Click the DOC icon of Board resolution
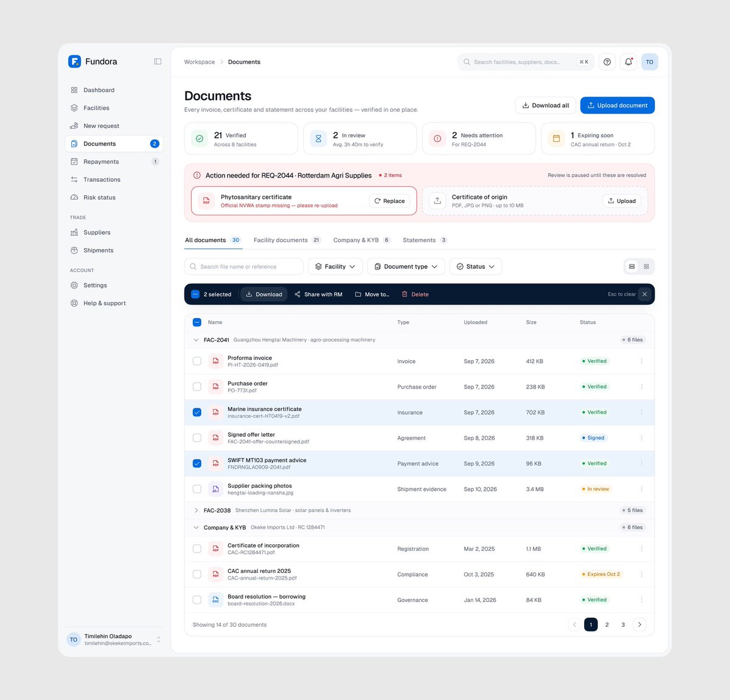 (215, 600)
